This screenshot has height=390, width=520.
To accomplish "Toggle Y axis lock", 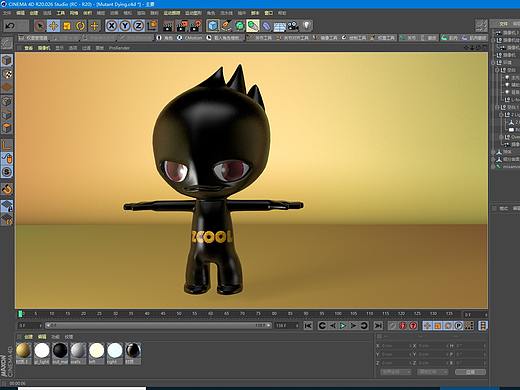I will pos(125,26).
